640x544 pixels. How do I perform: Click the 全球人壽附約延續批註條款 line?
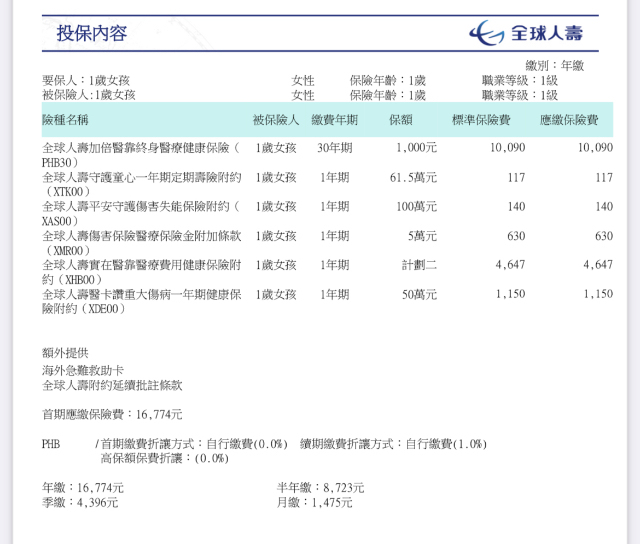pyautogui.click(x=112, y=385)
